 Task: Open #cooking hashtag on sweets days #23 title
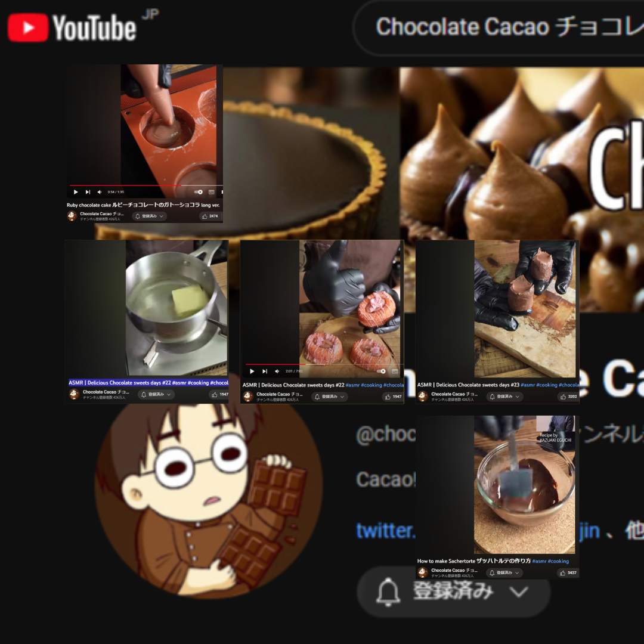click(x=547, y=385)
